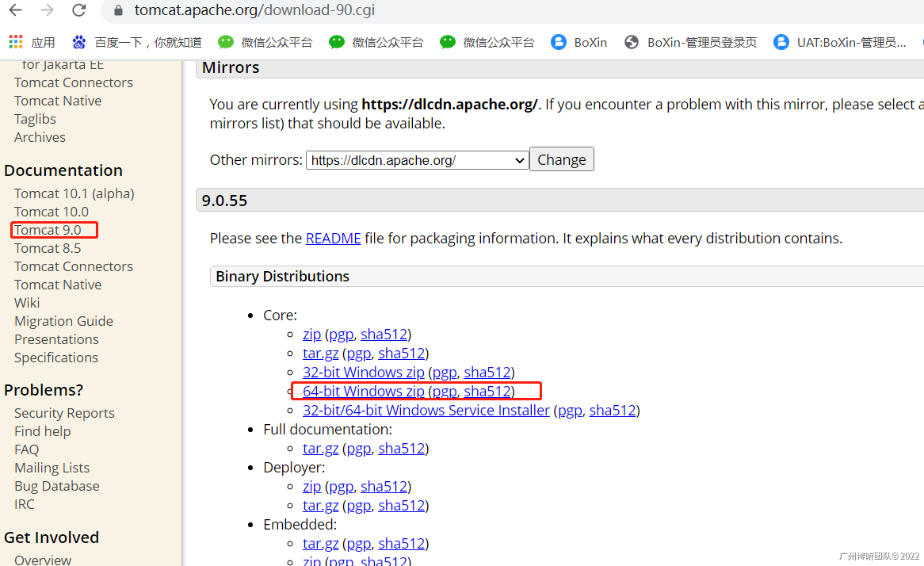Open pgp for Windows Service Installer

570,411
